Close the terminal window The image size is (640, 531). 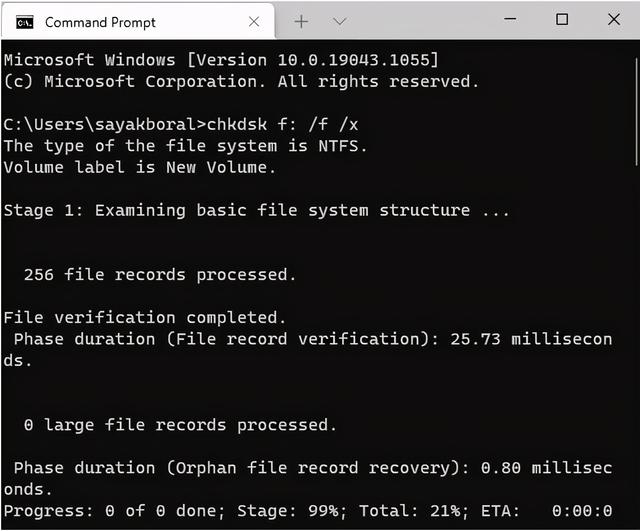click(614, 19)
